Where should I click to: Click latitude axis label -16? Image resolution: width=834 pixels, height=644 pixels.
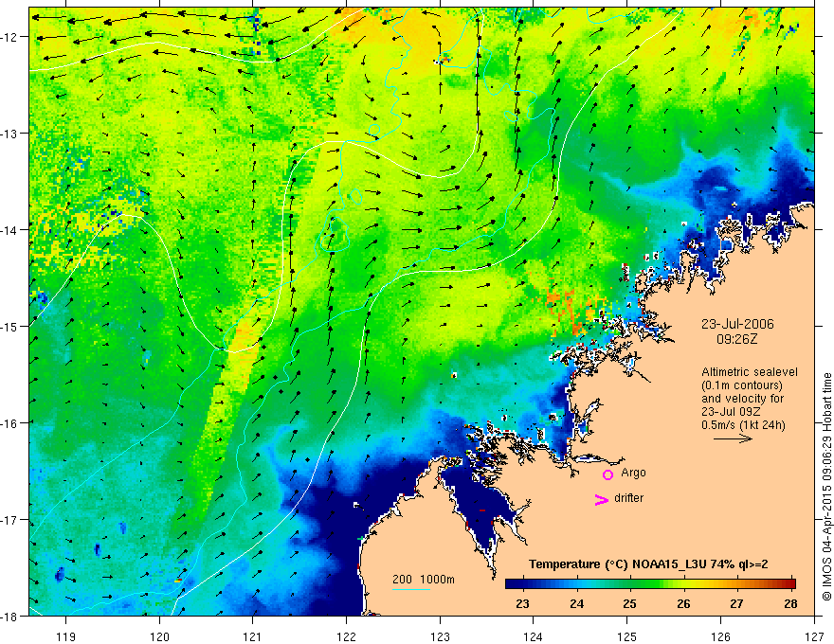point(9,423)
